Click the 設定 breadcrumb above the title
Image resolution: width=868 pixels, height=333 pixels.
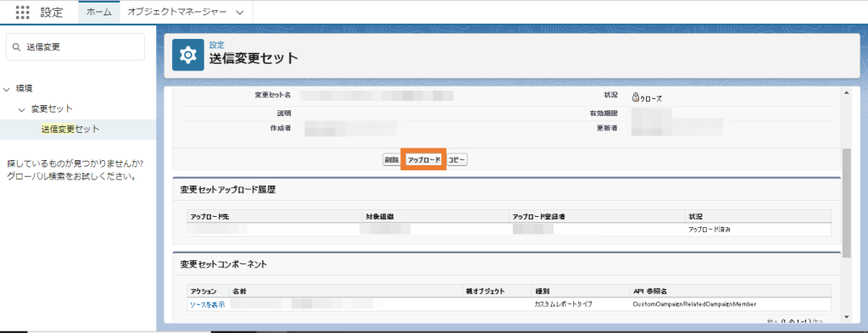click(216, 45)
